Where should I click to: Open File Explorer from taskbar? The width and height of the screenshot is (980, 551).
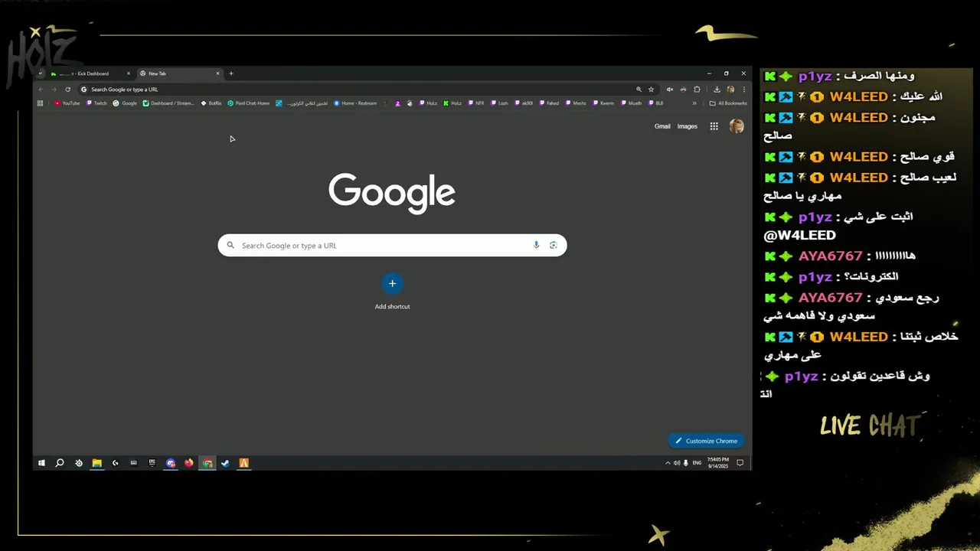(97, 463)
